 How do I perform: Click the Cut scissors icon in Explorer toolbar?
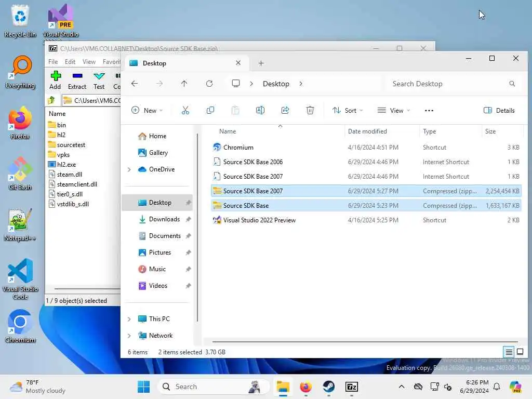(185, 110)
